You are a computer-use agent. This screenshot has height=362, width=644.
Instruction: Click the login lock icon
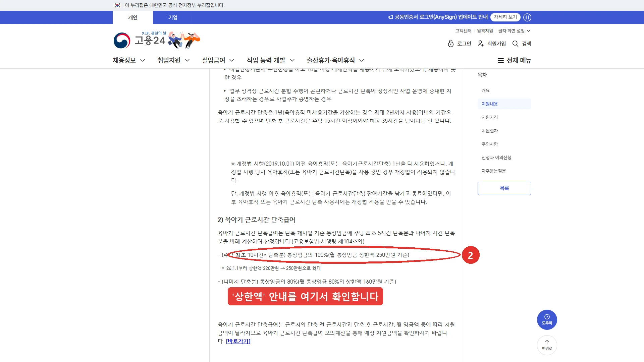click(451, 44)
